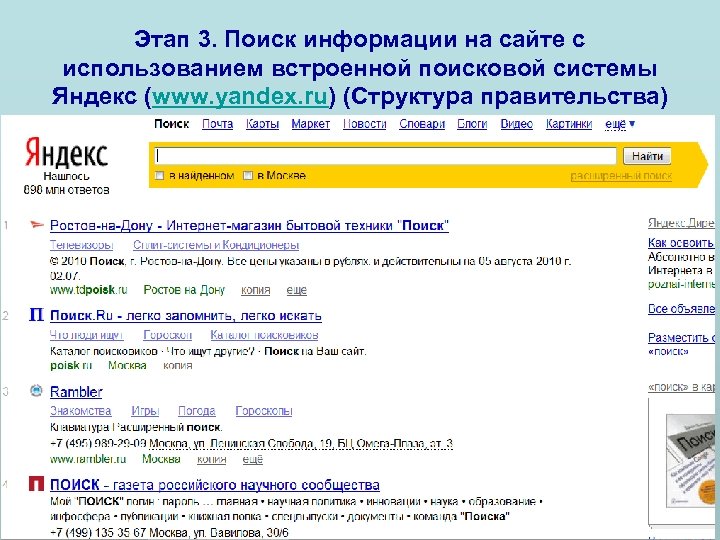Click the blue П favicon of Поиск.Ru
720x540 pixels.
click(x=36, y=315)
